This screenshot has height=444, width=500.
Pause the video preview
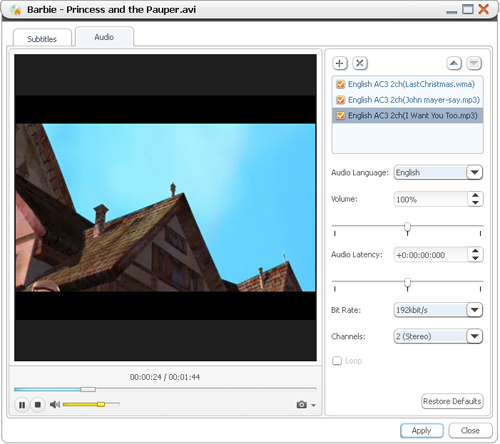click(x=22, y=405)
